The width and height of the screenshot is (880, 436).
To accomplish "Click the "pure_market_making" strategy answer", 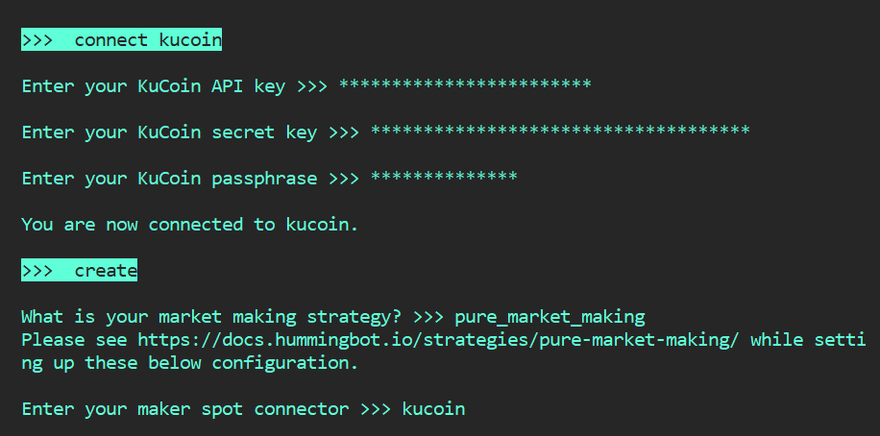I will (x=549, y=317).
